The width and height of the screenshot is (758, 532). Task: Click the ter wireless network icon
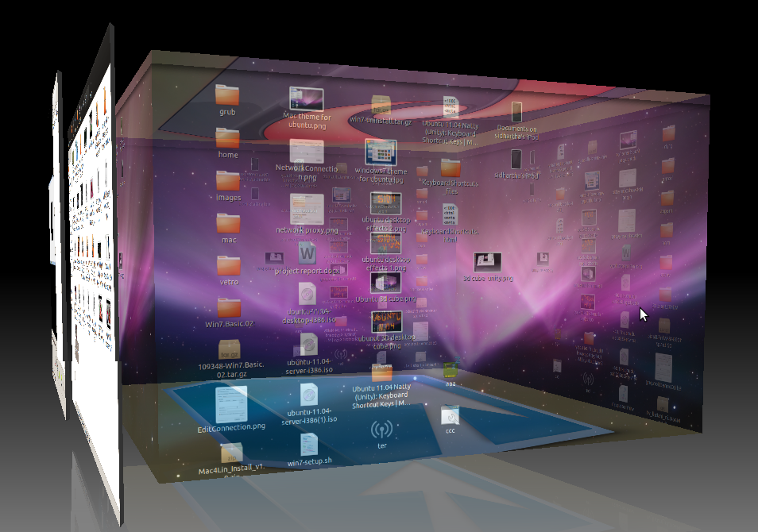point(382,431)
